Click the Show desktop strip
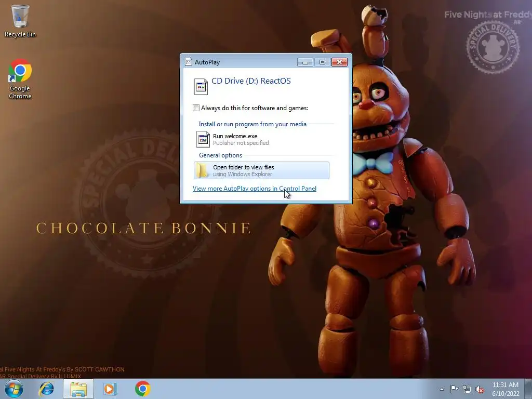This screenshot has width=532, height=399. click(528, 389)
